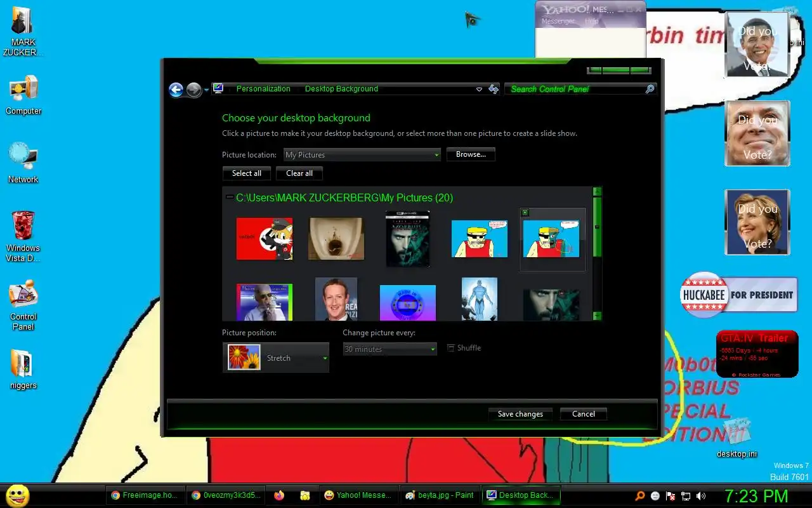Image resolution: width=812 pixels, height=508 pixels.
Task: Open the Windows Vista D... recycle bin icon
Action: [x=23, y=236]
